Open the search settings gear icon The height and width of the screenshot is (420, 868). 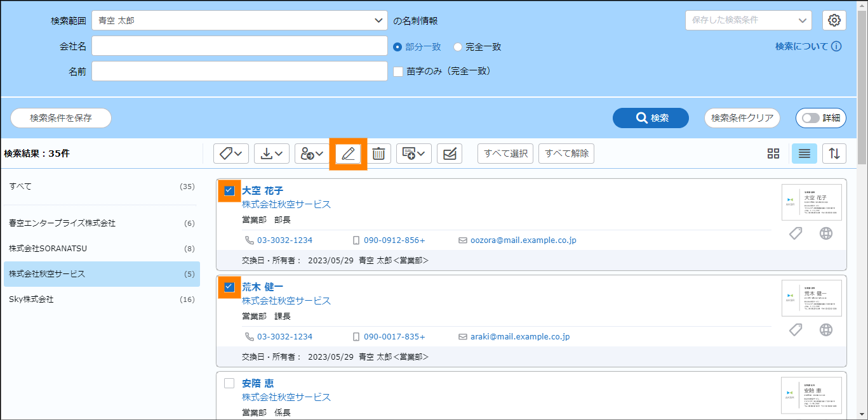pyautogui.click(x=834, y=20)
